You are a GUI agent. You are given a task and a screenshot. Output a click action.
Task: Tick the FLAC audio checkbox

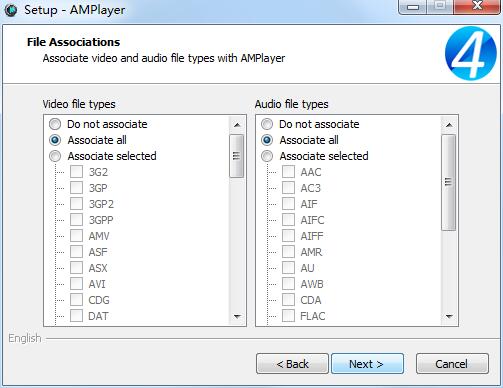coord(288,316)
